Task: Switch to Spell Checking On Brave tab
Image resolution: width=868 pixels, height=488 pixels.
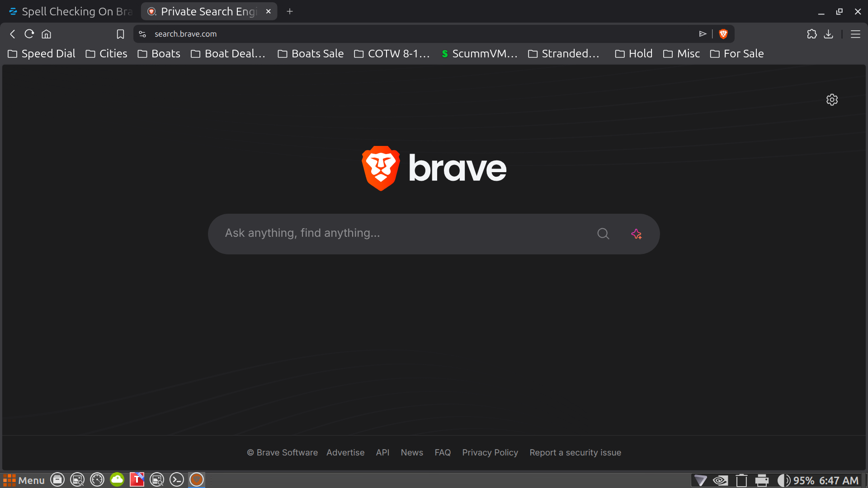Action: [x=71, y=11]
